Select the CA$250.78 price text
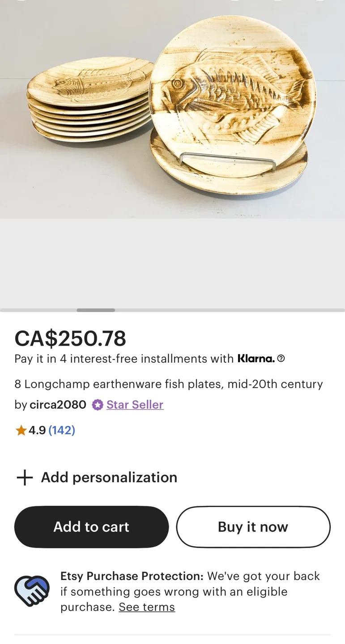 (x=70, y=339)
